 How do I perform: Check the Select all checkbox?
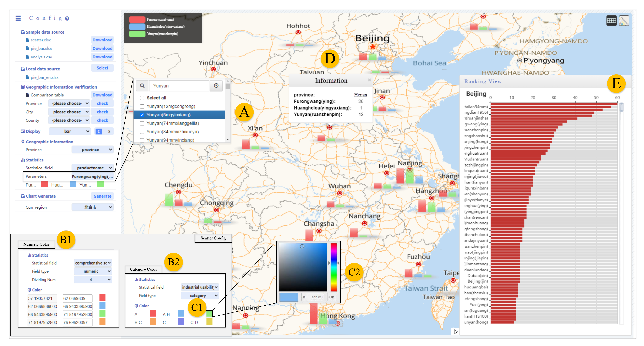click(142, 98)
